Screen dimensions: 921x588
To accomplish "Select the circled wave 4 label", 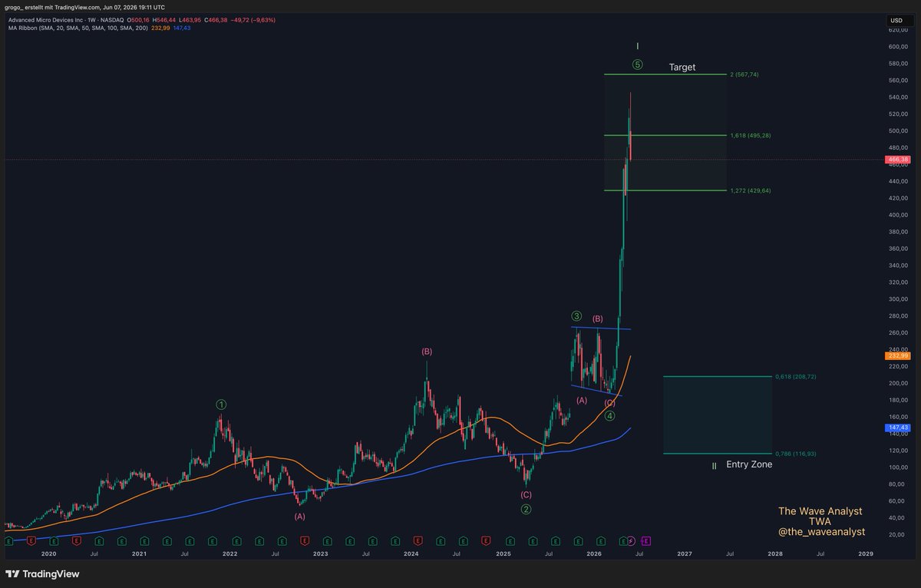I will coord(609,416).
